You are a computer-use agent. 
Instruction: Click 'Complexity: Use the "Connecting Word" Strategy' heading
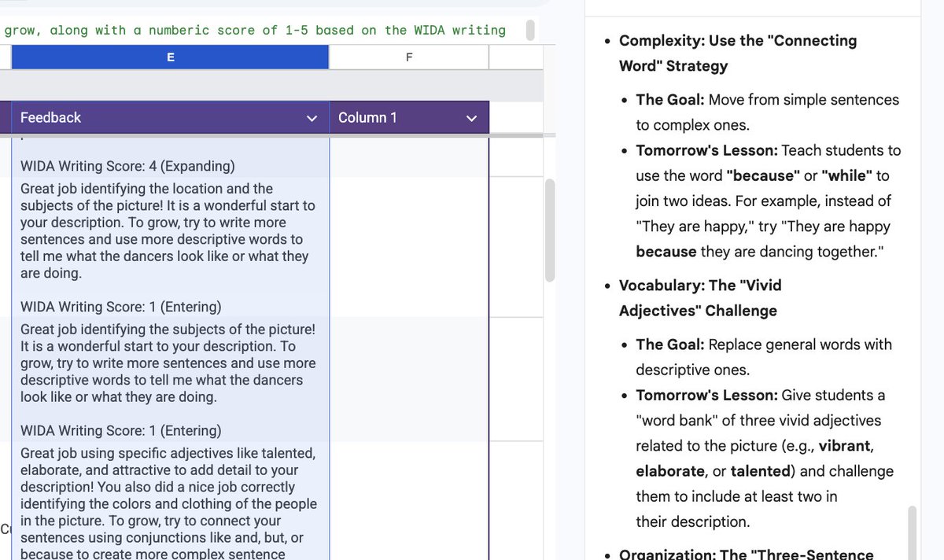pyautogui.click(x=737, y=53)
